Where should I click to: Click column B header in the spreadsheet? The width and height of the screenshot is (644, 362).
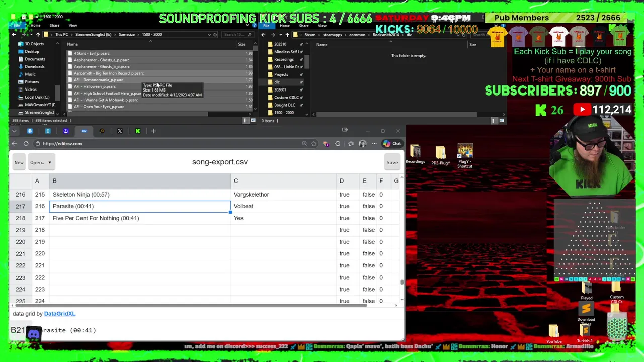click(x=140, y=181)
